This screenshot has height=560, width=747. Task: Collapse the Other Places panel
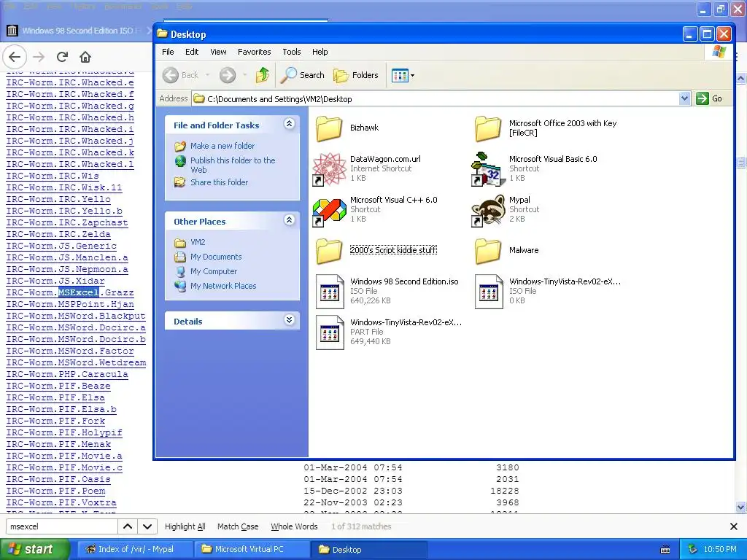click(289, 220)
